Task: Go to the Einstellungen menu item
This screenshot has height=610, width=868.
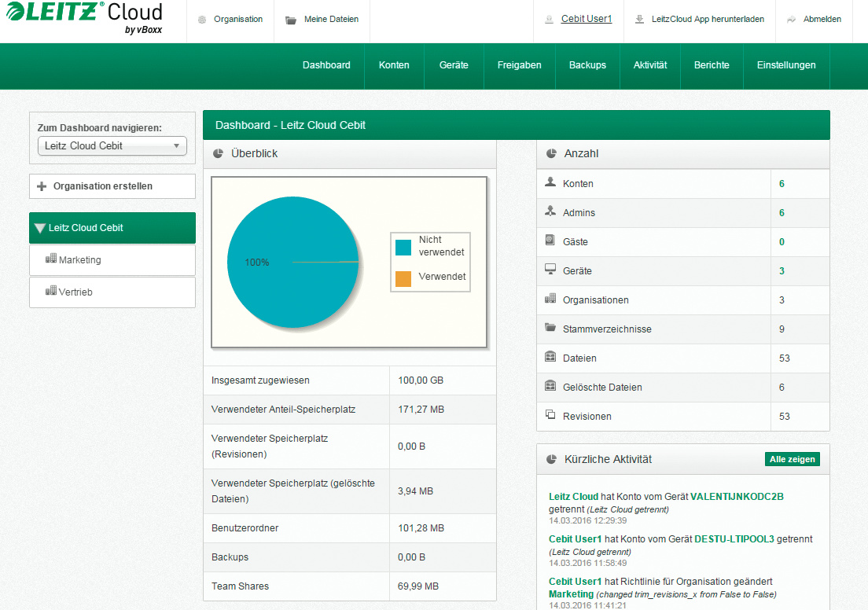Action: click(x=786, y=65)
